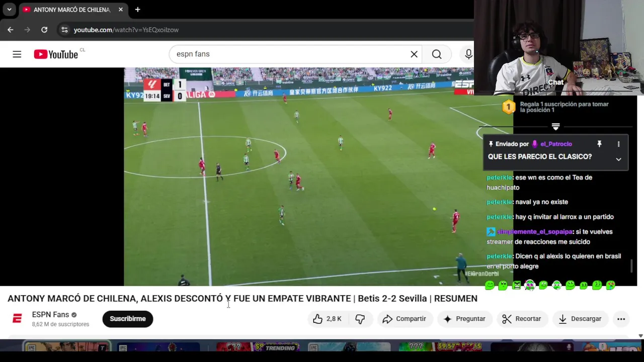Open the ESPN Fans channel avatar
This screenshot has height=362, width=644.
[17, 319]
